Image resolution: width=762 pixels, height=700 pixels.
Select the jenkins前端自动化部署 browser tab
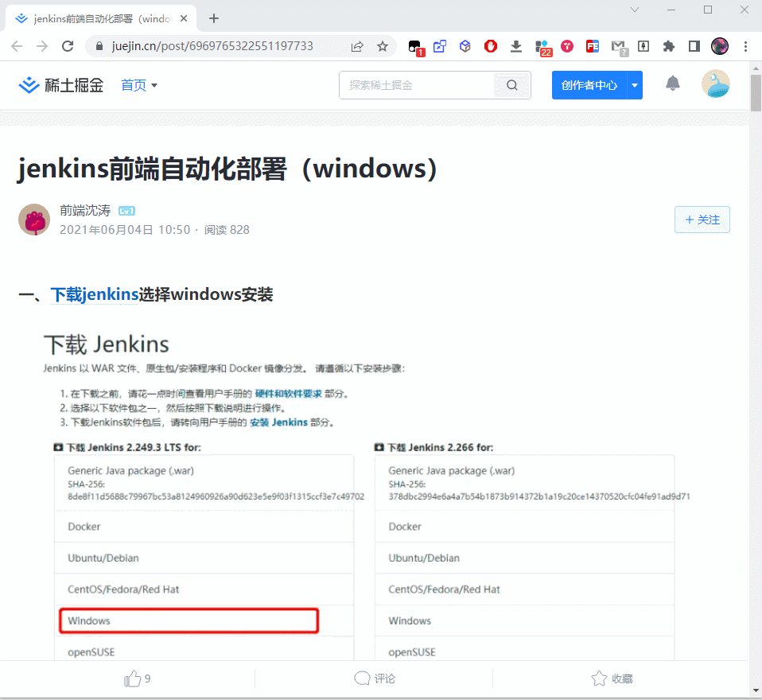pyautogui.click(x=101, y=18)
